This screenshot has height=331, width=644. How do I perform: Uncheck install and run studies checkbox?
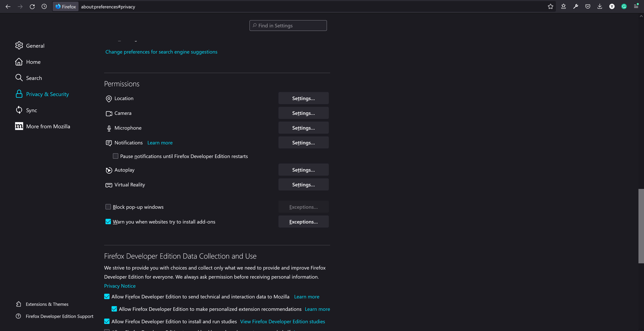pyautogui.click(x=107, y=321)
